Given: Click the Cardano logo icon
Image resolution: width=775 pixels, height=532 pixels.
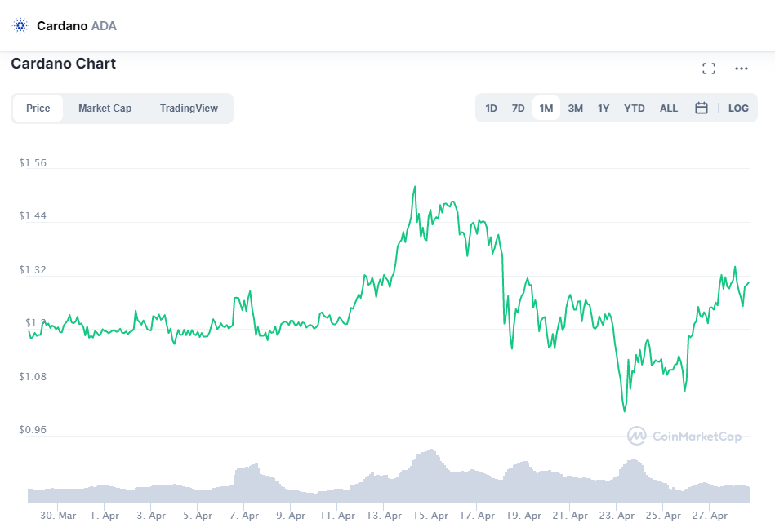Looking at the screenshot, I should click(20, 25).
